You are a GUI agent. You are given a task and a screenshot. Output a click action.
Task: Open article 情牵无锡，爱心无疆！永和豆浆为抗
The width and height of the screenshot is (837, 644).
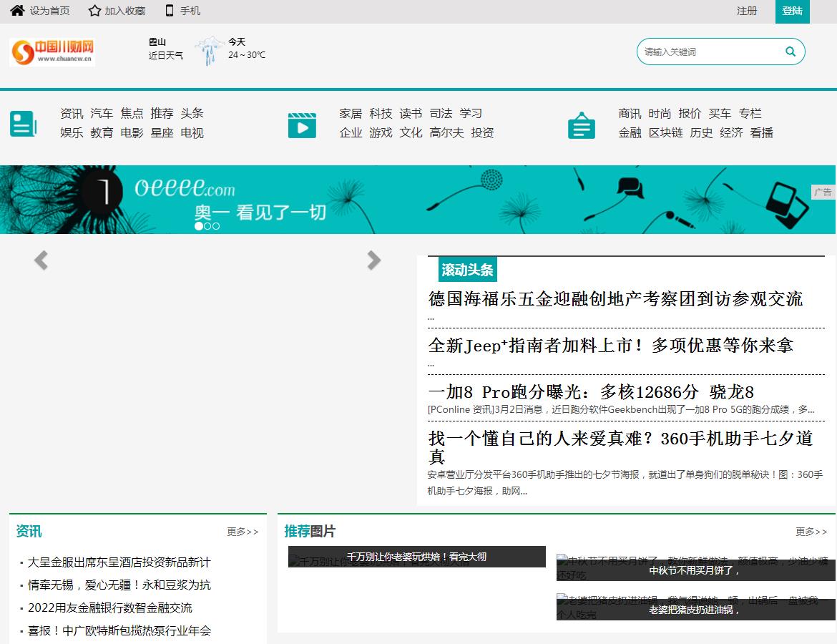point(119,585)
